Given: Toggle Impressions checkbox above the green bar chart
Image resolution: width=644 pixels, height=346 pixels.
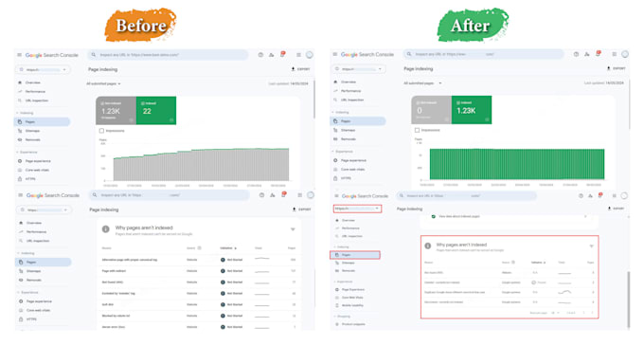Looking at the screenshot, I should 417,130.
